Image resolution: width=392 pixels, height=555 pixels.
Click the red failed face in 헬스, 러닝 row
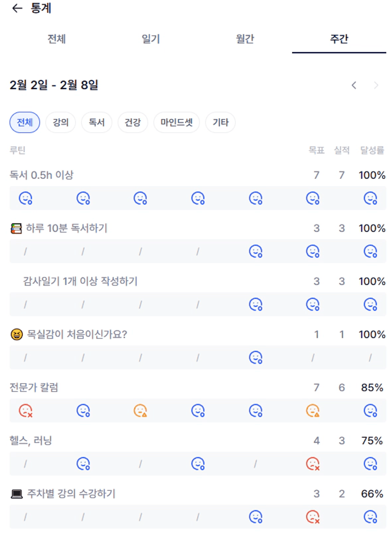pyautogui.click(x=312, y=463)
